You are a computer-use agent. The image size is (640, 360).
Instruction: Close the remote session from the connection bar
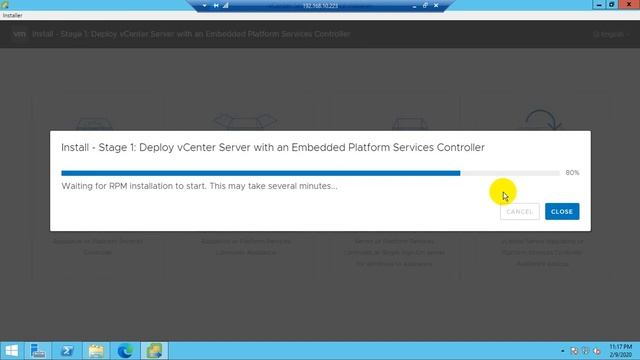click(436, 6)
